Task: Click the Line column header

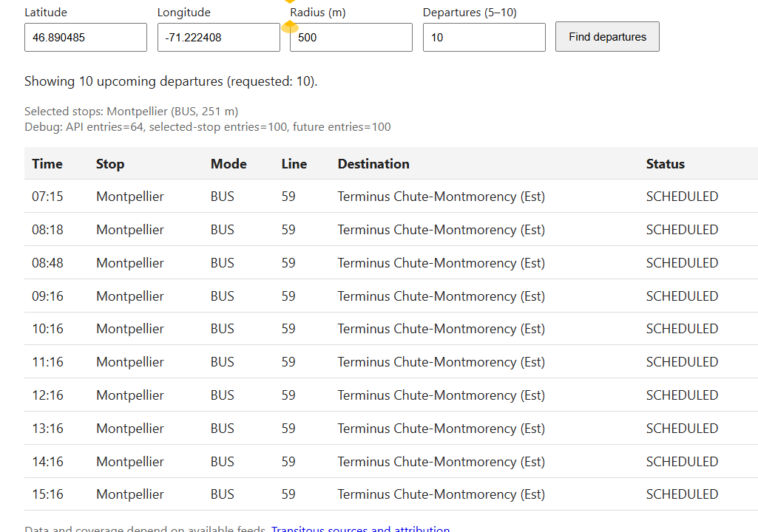Action: 294,164
